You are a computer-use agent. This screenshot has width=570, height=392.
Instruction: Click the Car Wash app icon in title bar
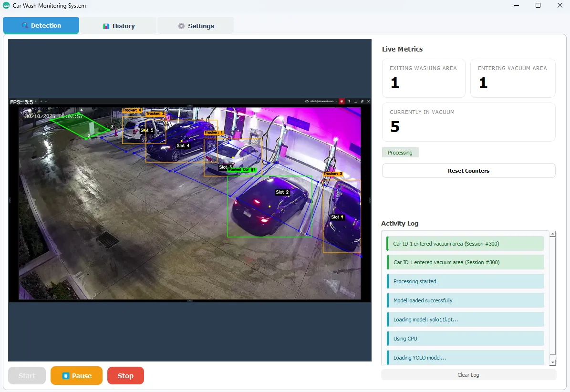[6, 5]
